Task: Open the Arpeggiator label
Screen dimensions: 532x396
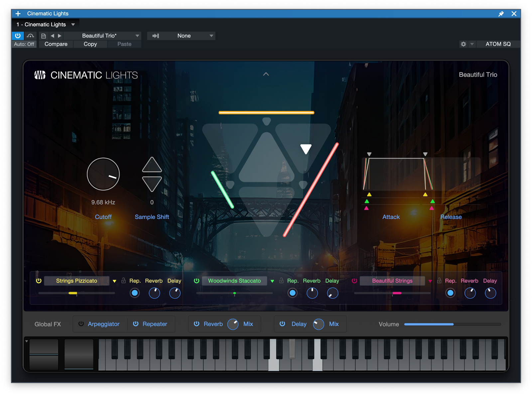Action: coord(103,324)
